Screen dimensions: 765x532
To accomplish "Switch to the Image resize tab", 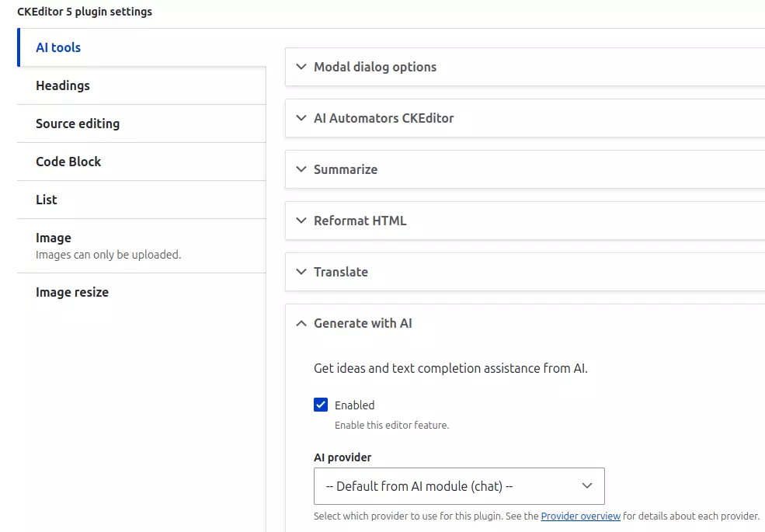I will [141, 292].
